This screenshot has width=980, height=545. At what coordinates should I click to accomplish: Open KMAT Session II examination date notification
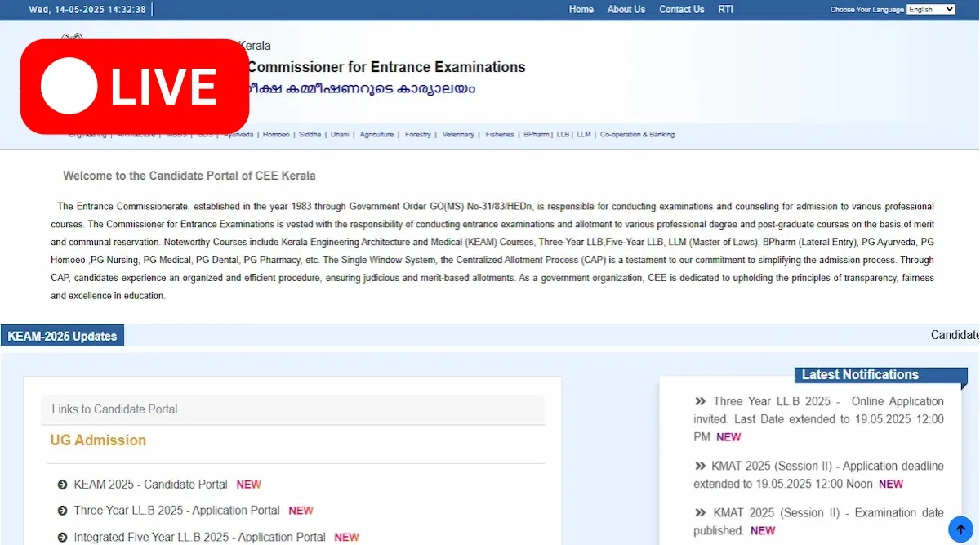818,521
